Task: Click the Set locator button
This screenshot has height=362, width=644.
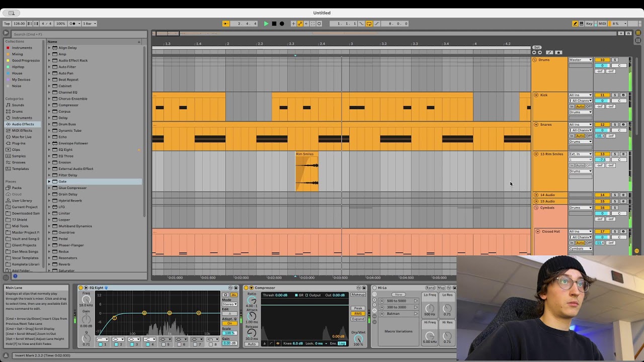Action: click(537, 47)
